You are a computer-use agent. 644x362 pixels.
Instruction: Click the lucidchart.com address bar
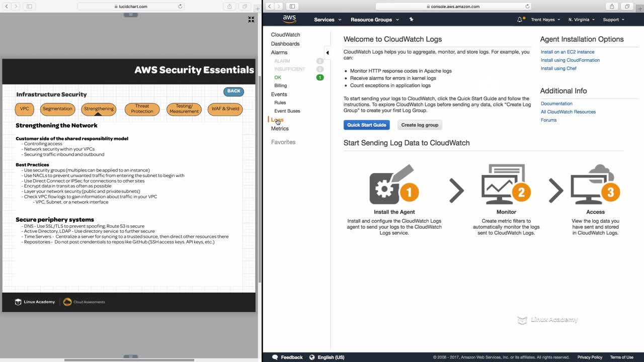[131, 7]
